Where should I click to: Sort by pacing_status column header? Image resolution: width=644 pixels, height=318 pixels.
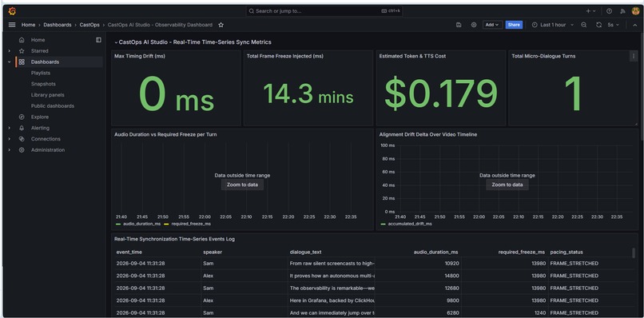[x=566, y=252]
